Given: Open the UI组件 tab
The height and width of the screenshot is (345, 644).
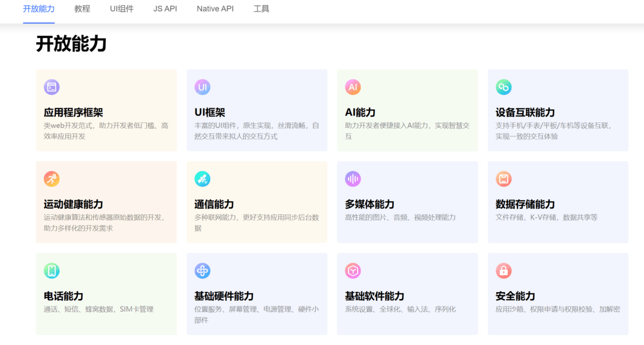Looking at the screenshot, I should [x=121, y=9].
